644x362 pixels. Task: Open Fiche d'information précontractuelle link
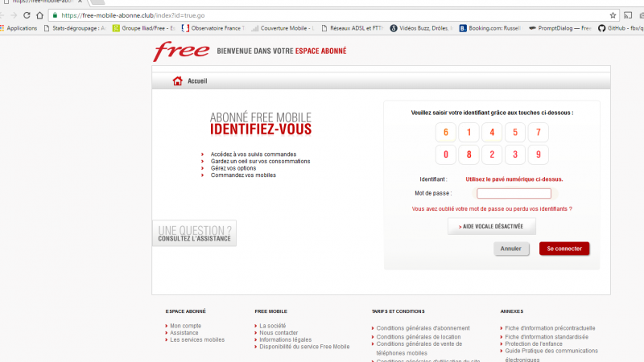click(x=550, y=328)
